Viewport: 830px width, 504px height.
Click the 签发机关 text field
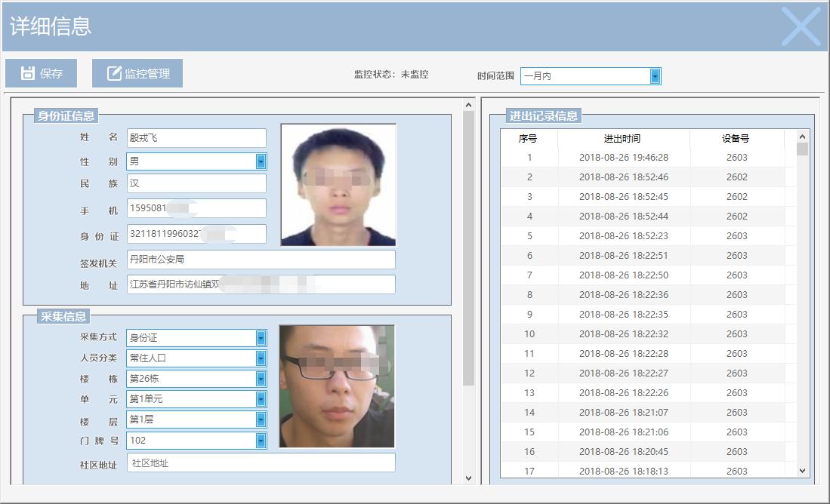261,260
